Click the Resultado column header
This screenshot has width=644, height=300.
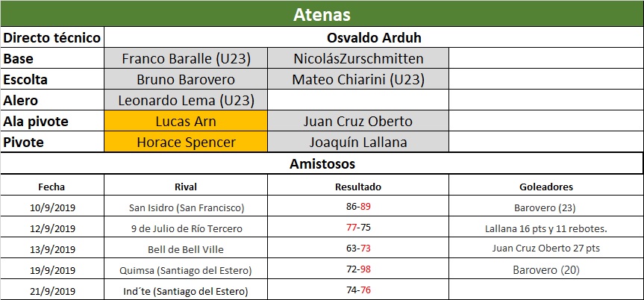[x=358, y=187]
